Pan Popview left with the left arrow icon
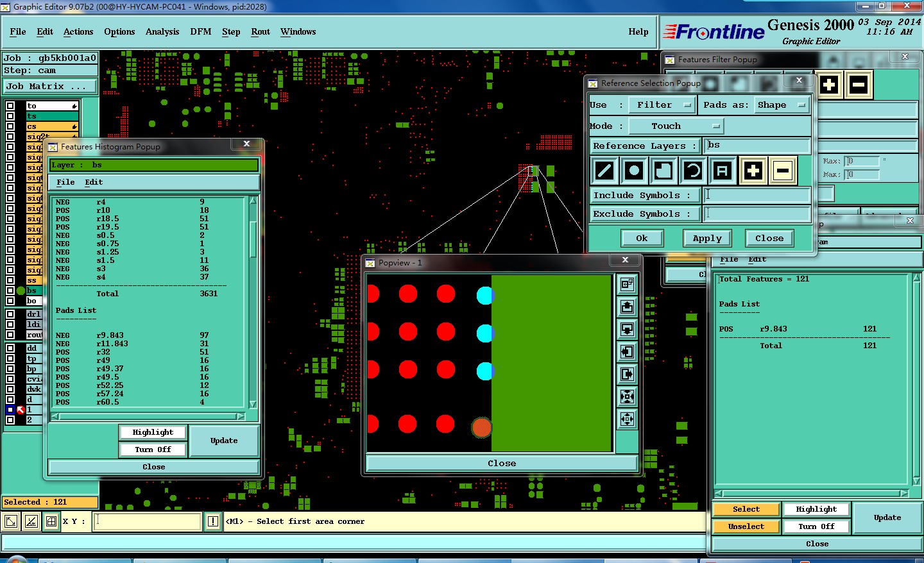 pos(627,351)
